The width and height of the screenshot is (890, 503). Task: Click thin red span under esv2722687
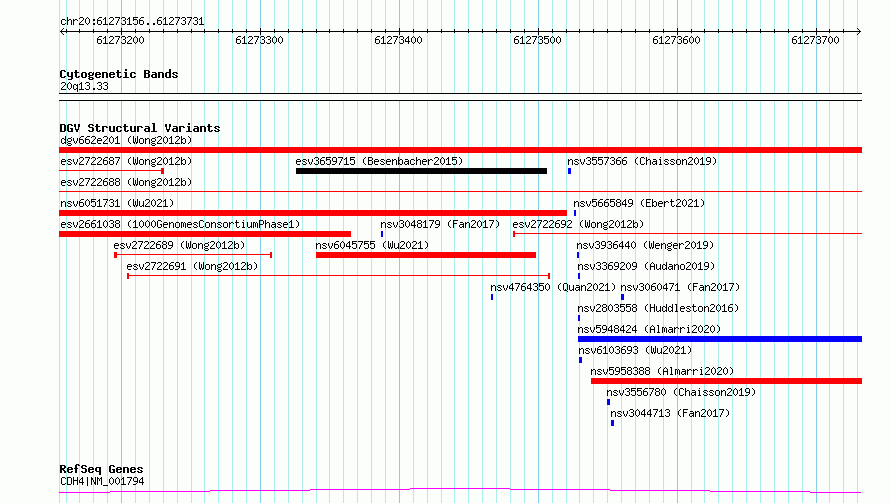click(x=112, y=171)
